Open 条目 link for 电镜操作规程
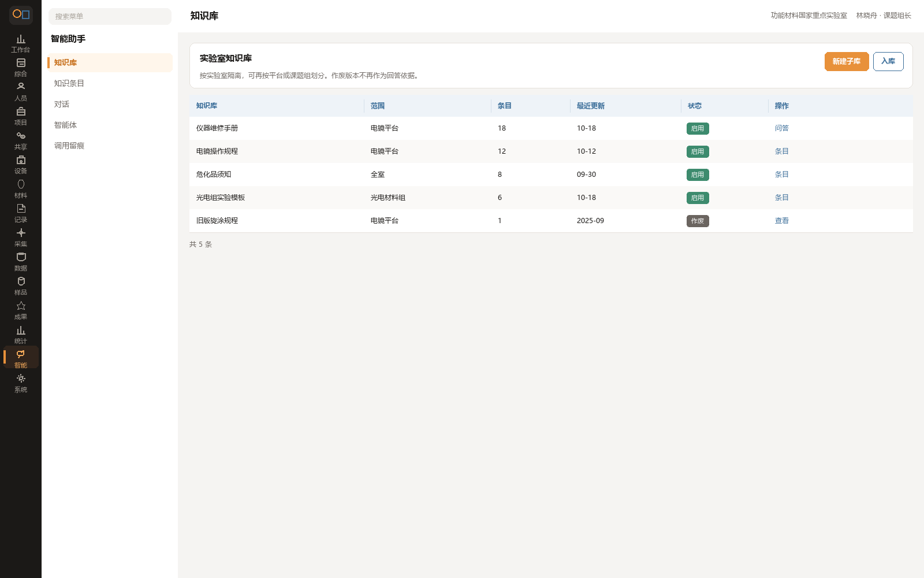This screenshot has height=578, width=924. pos(781,151)
